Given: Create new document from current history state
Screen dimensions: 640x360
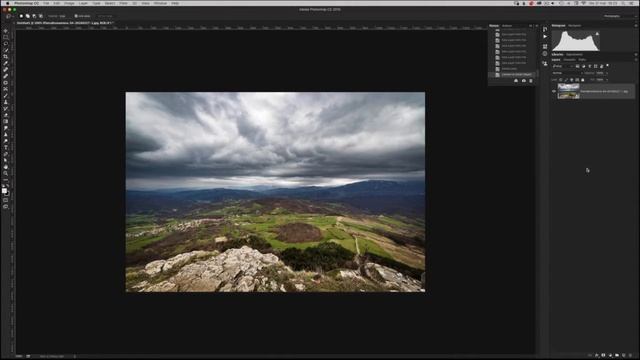Looking at the screenshot, I should tap(516, 81).
